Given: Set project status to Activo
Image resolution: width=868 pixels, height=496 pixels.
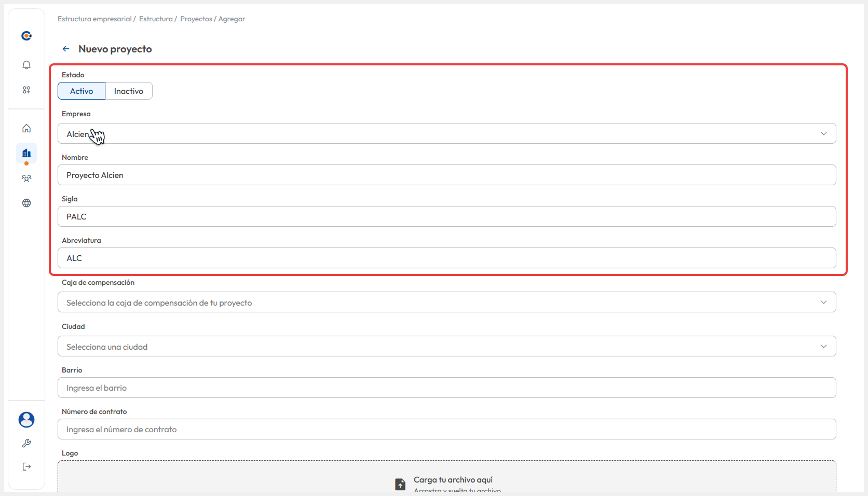Looking at the screenshot, I should point(82,91).
